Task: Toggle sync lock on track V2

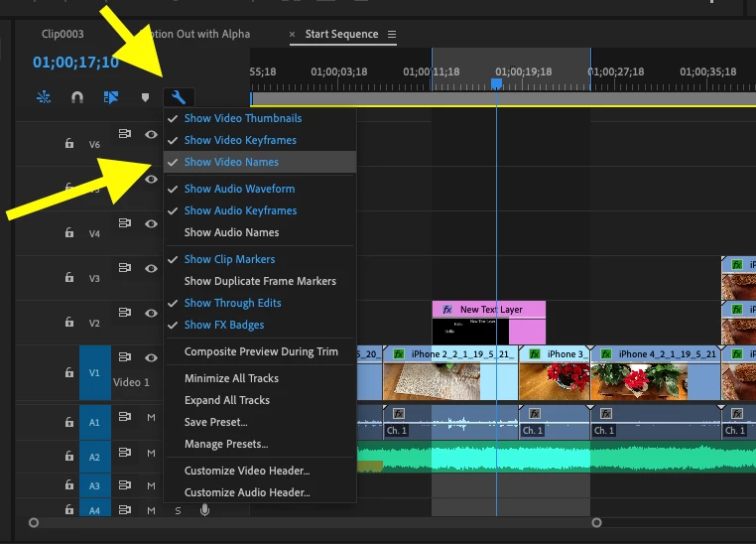Action: click(x=125, y=313)
